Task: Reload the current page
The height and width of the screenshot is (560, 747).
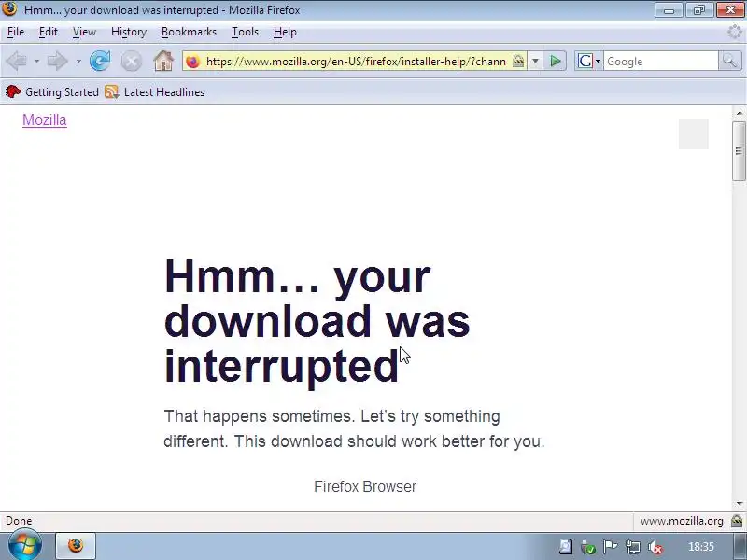Action: tap(100, 61)
